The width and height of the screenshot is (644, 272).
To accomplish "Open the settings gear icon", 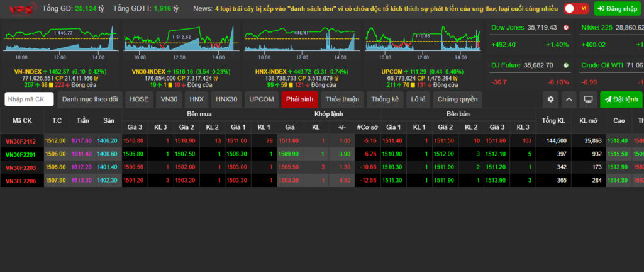I will pyautogui.click(x=550, y=99).
